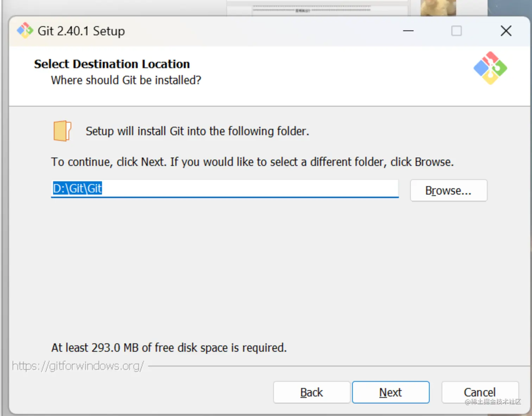Image resolution: width=532 pixels, height=416 pixels.
Task: Click the destination folder path field
Action: pyautogui.click(x=224, y=189)
